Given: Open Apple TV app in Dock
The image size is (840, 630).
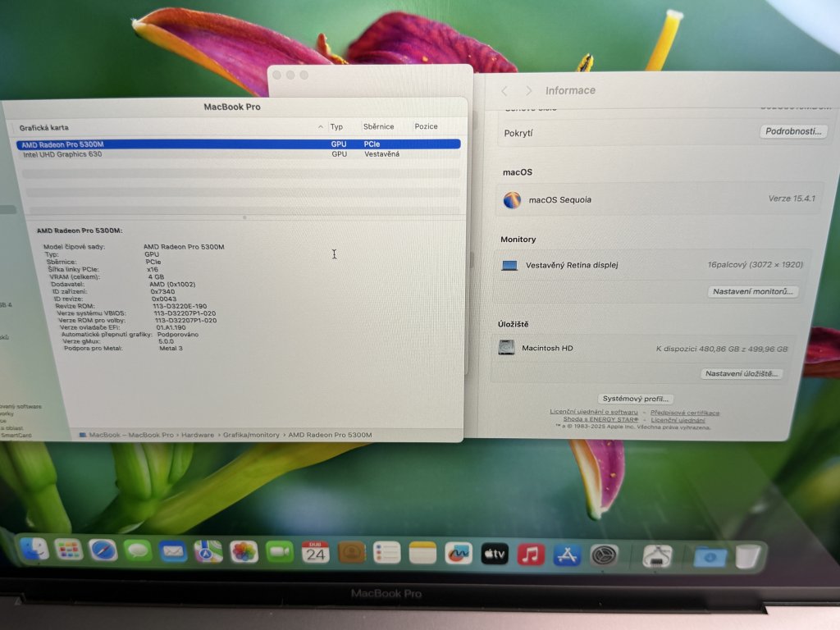Looking at the screenshot, I should point(495,555).
